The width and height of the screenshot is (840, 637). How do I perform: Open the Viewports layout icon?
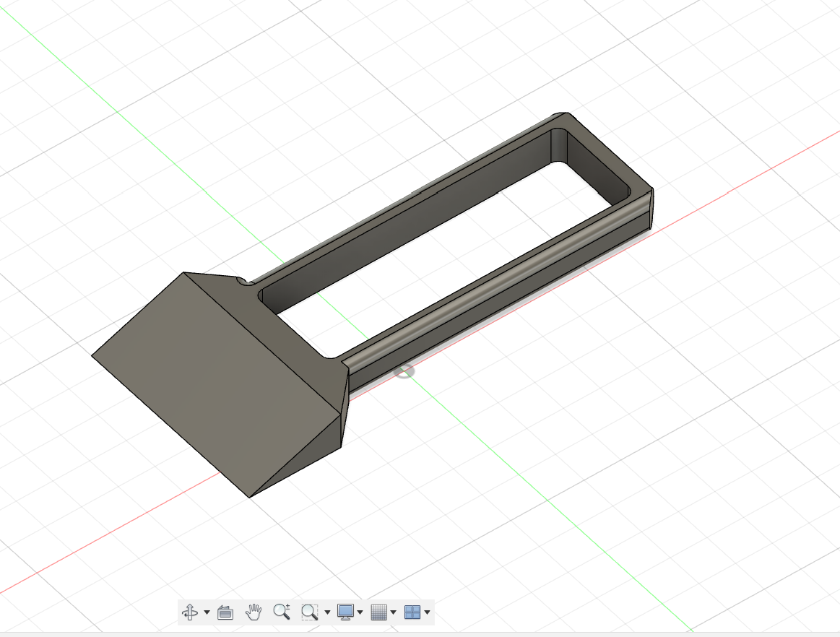pos(412,612)
